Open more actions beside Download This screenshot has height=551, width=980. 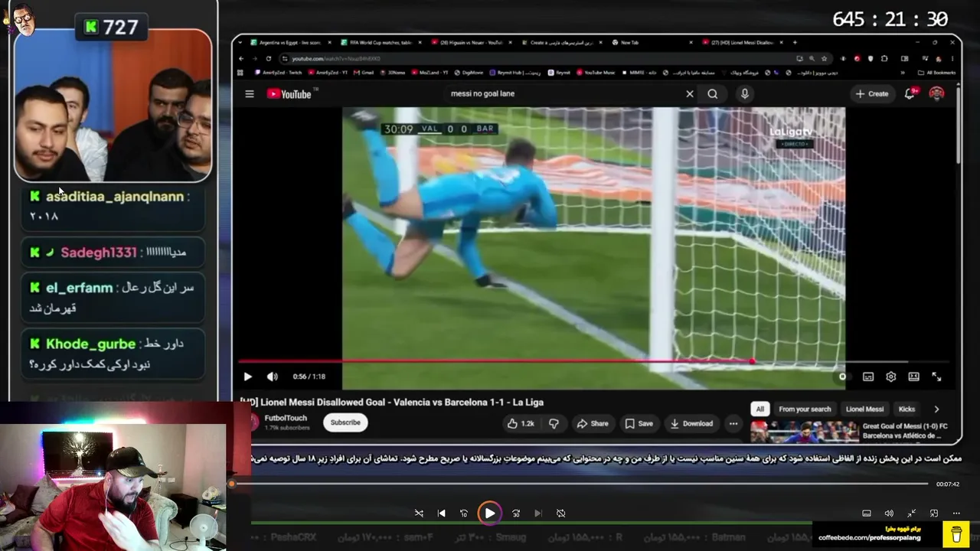(x=733, y=423)
